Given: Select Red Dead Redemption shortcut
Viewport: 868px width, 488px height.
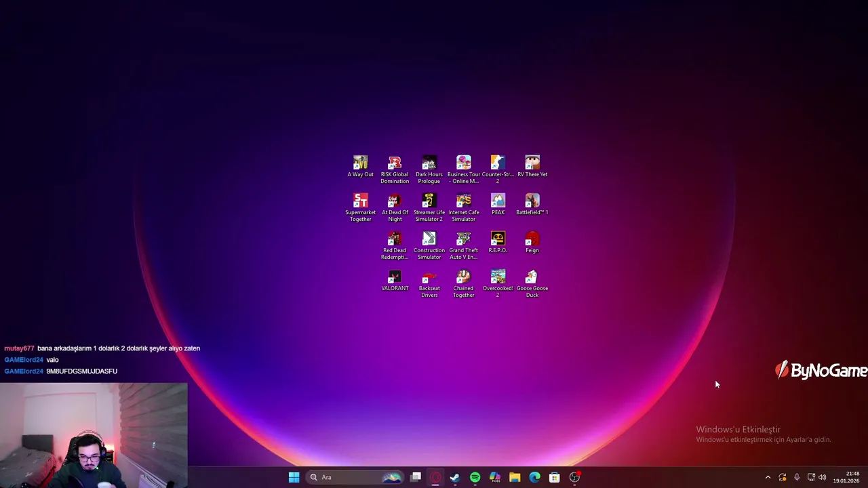Looking at the screenshot, I should [395, 245].
